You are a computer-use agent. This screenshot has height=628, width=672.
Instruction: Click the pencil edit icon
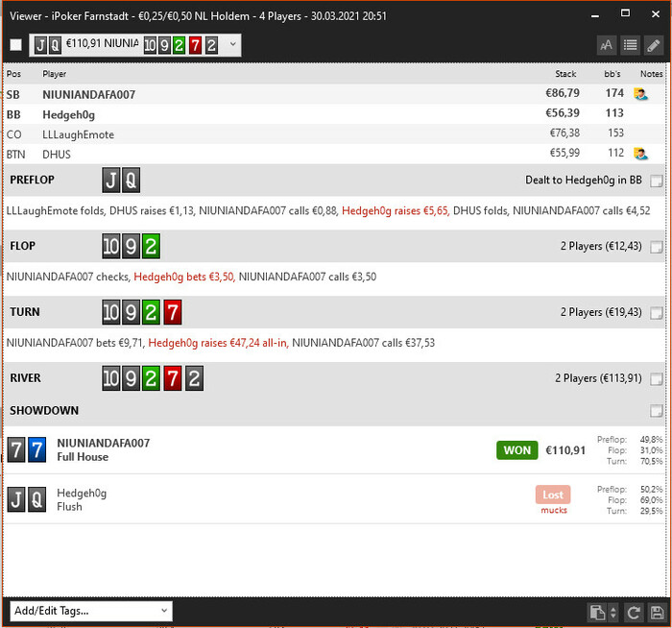654,45
